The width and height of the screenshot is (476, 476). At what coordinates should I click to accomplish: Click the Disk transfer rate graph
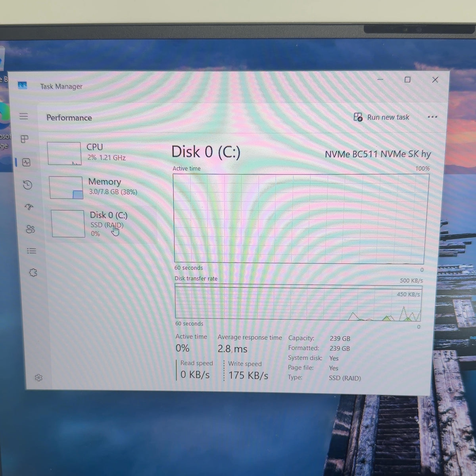(298, 303)
